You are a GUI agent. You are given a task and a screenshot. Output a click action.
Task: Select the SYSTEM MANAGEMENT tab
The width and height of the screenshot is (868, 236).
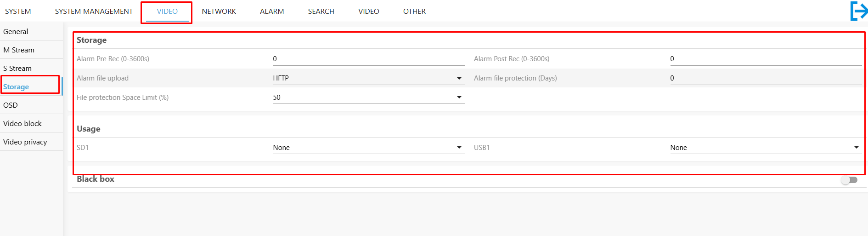coord(94,12)
